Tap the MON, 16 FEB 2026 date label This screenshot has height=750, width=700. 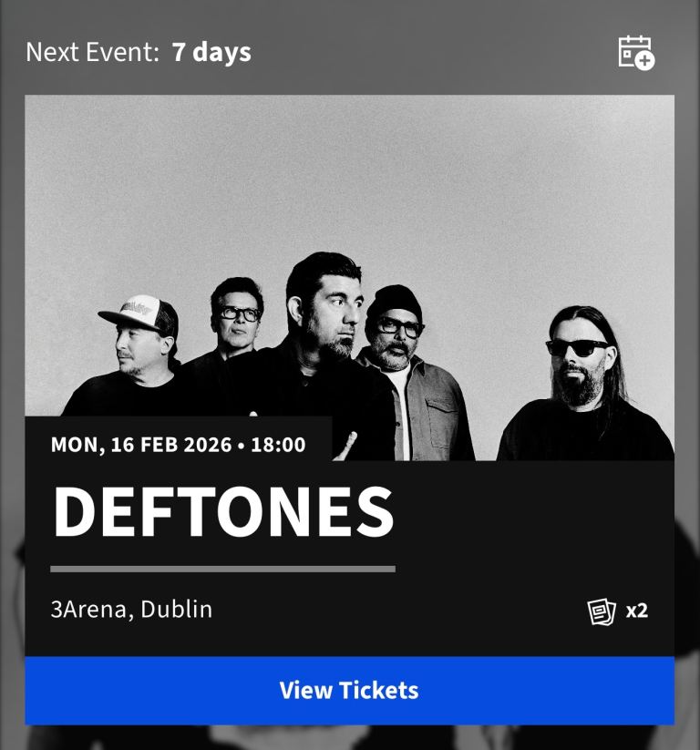(x=141, y=445)
